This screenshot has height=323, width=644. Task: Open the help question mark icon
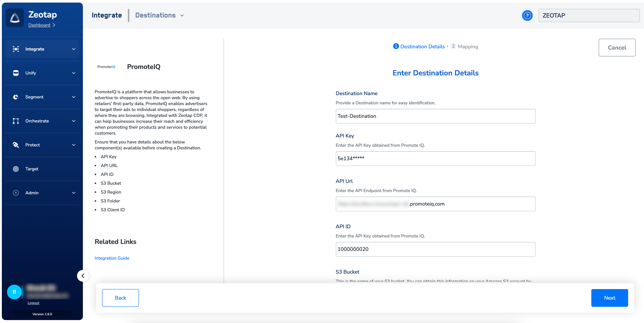point(527,15)
